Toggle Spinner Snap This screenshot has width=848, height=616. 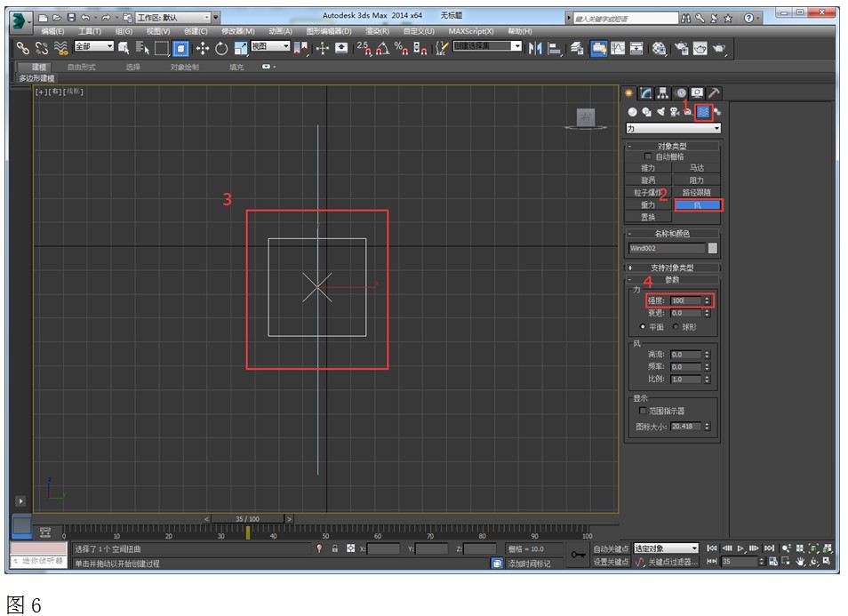pos(420,48)
